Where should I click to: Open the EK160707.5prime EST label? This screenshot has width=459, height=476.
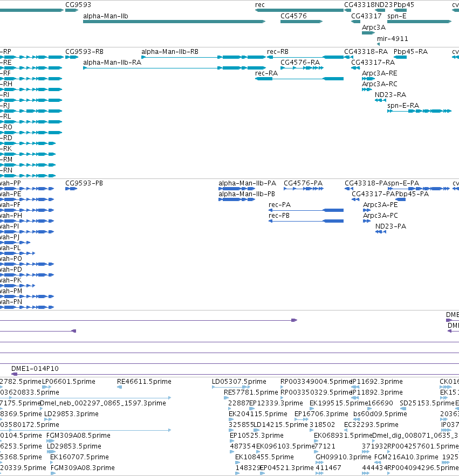coord(80,457)
